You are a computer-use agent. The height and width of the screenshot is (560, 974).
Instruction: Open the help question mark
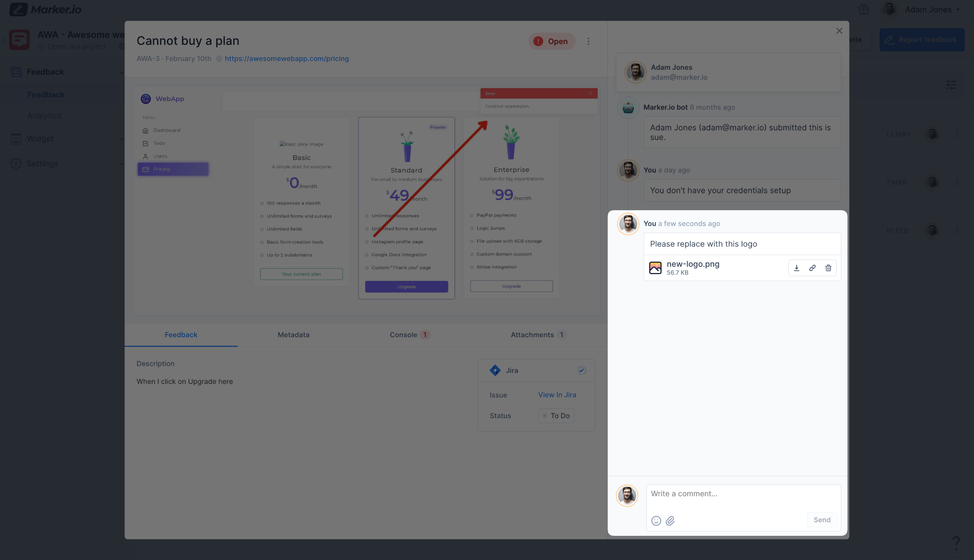pos(956,543)
